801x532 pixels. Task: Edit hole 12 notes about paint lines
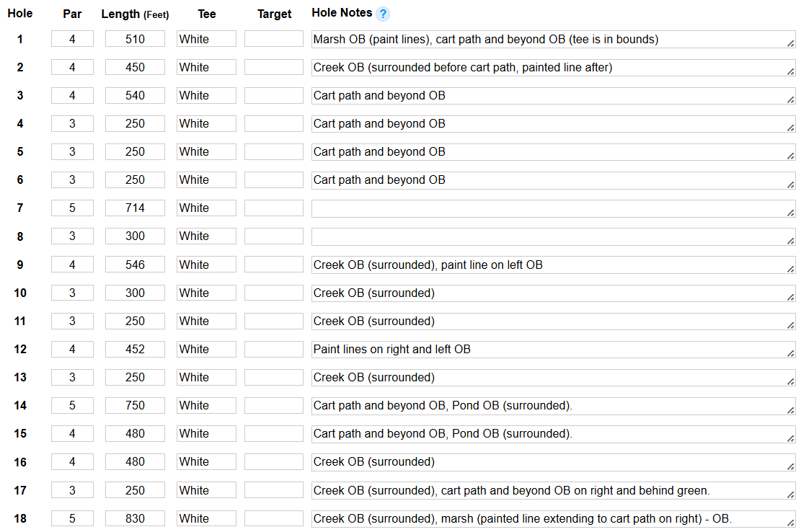coord(553,350)
